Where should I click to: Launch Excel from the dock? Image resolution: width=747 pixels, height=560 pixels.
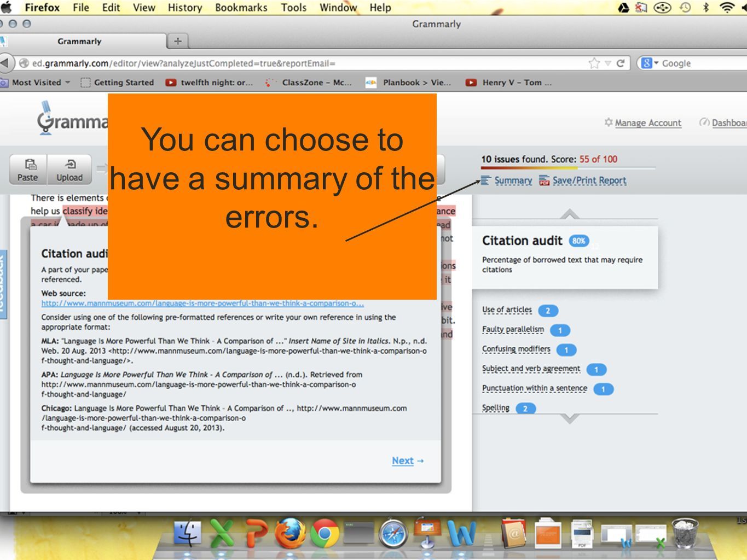[222, 534]
